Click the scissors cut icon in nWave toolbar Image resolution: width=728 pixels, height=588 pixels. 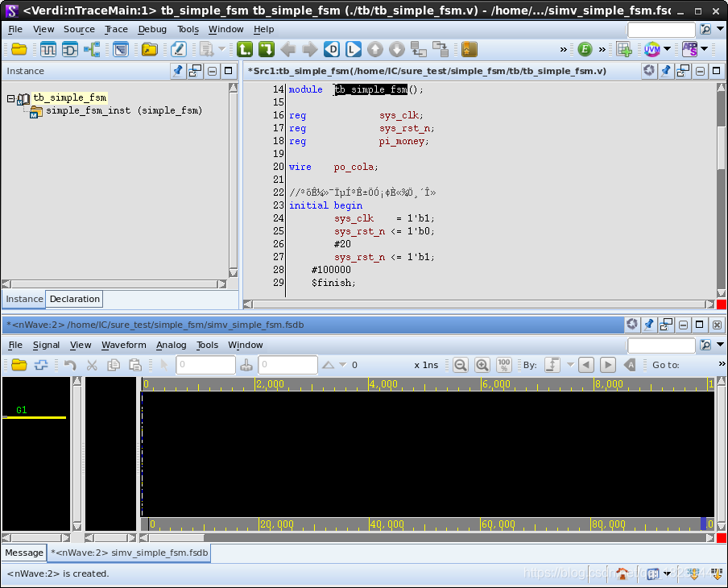(92, 364)
